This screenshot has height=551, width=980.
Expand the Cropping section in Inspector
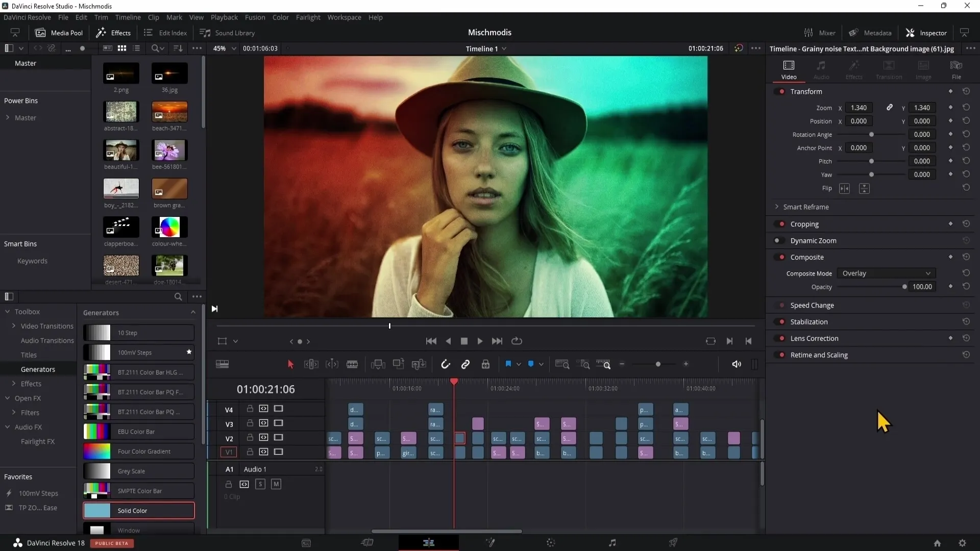[x=804, y=223]
